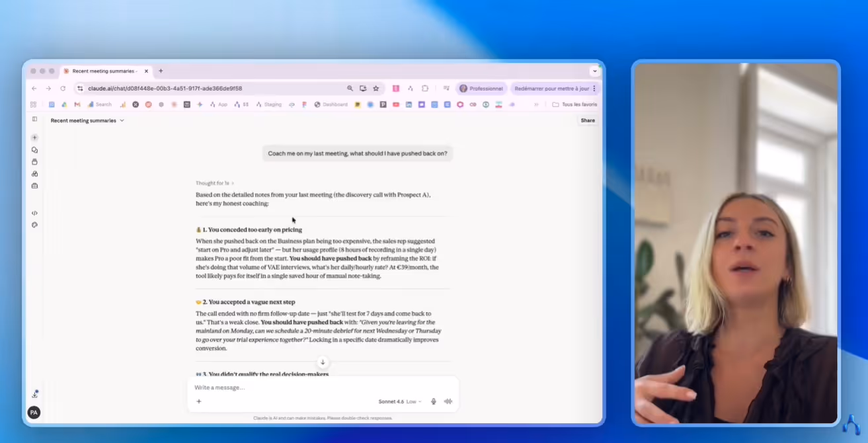Click 'Claude is AI and can make mistakes' notice
The image size is (868, 443).
click(x=323, y=418)
